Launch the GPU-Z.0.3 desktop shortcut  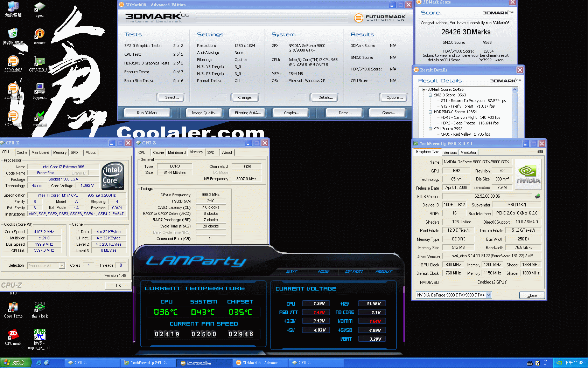pyautogui.click(x=40, y=64)
